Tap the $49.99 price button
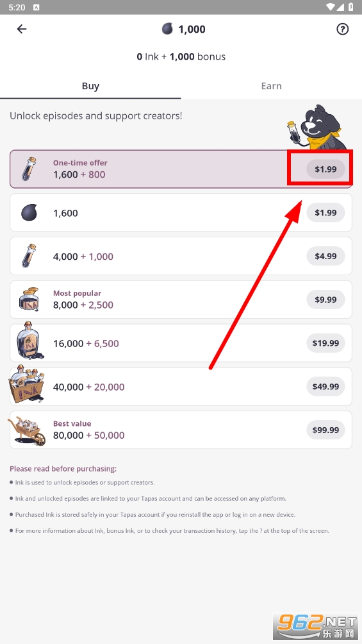 tap(325, 387)
